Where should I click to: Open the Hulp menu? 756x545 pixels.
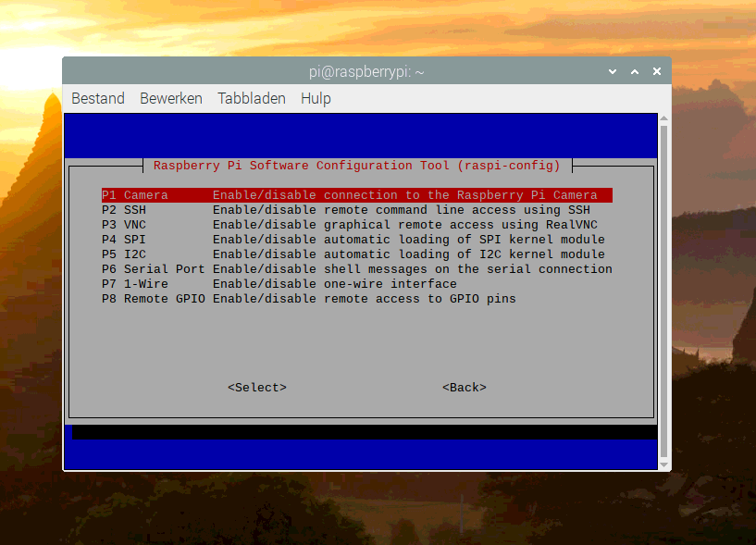click(x=316, y=98)
